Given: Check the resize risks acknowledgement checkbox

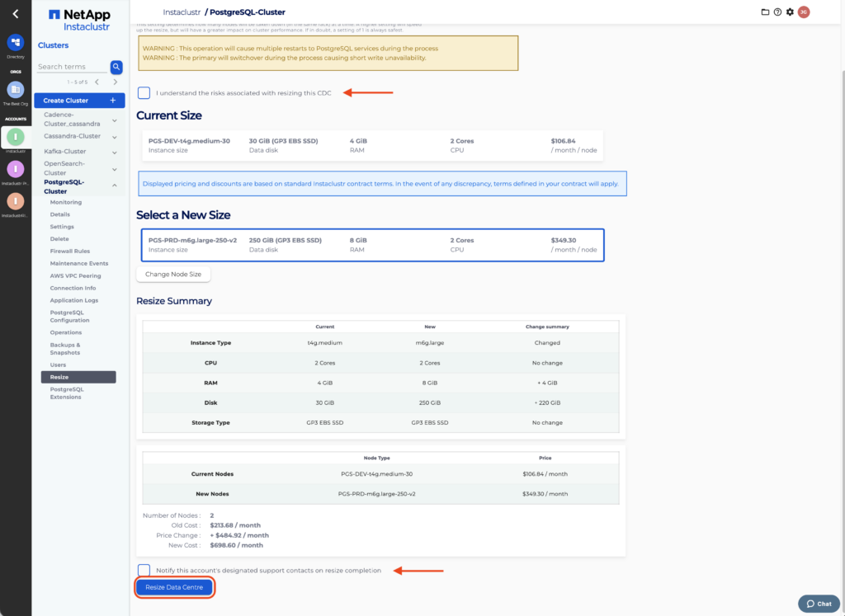Looking at the screenshot, I should (x=144, y=93).
